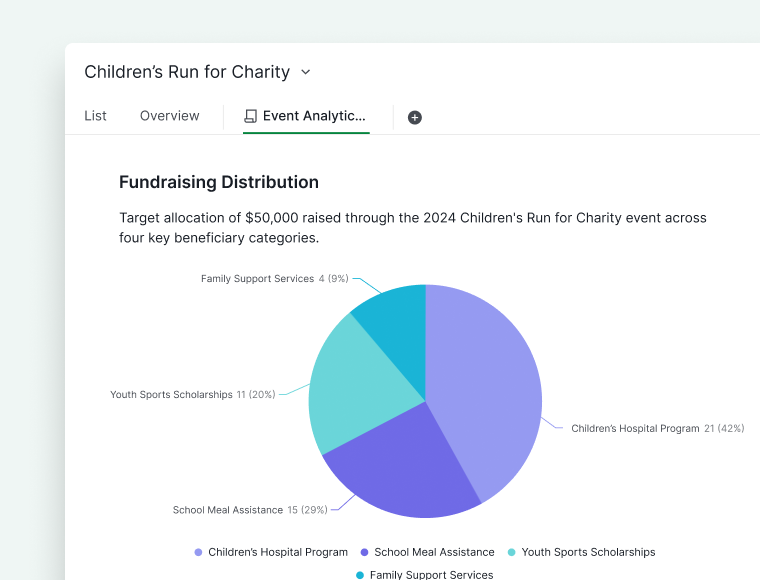Click the Youth Sports Scholarships 11 (20%) data label
The image size is (760, 580).
[192, 395]
